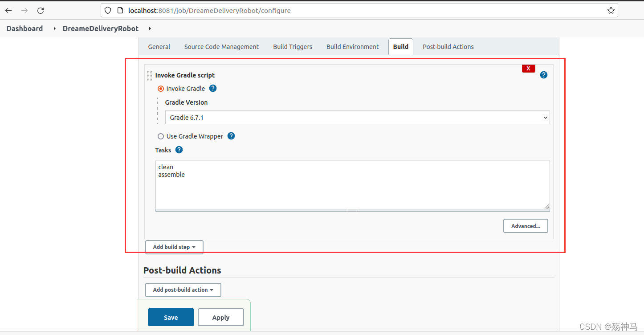Screen dimensions: 644x335
Task: Switch to the General tab
Action: [159, 47]
